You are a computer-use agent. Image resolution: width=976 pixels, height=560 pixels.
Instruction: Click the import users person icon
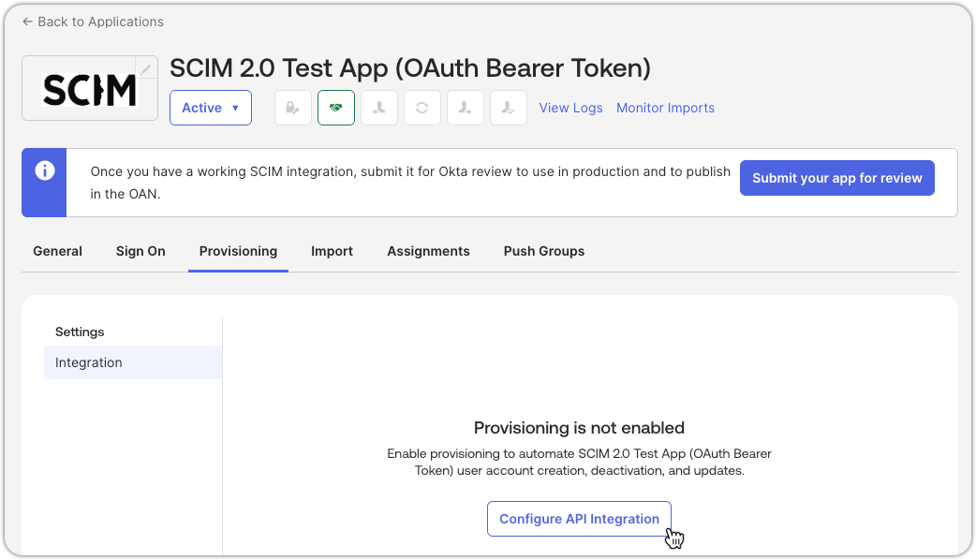coord(379,108)
